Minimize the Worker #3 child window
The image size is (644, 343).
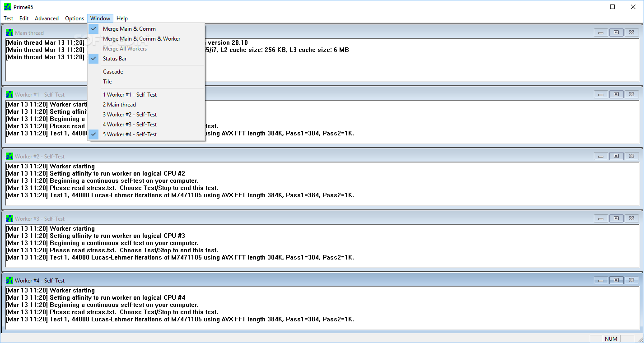(601, 218)
